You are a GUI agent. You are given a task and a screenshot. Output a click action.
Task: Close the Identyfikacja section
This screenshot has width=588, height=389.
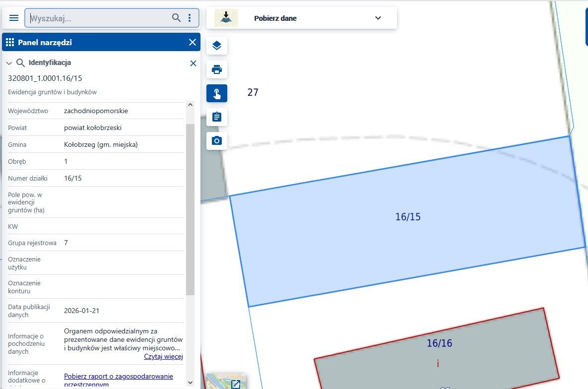click(193, 63)
